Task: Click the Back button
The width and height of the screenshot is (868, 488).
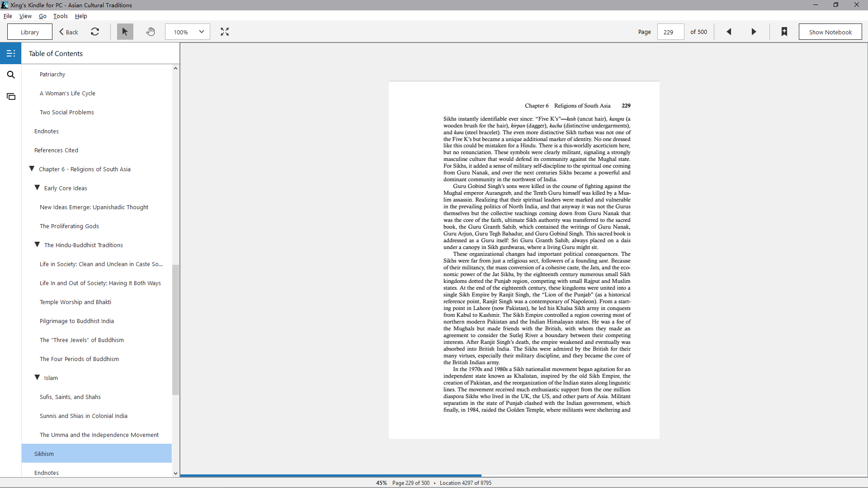Action: tap(69, 32)
